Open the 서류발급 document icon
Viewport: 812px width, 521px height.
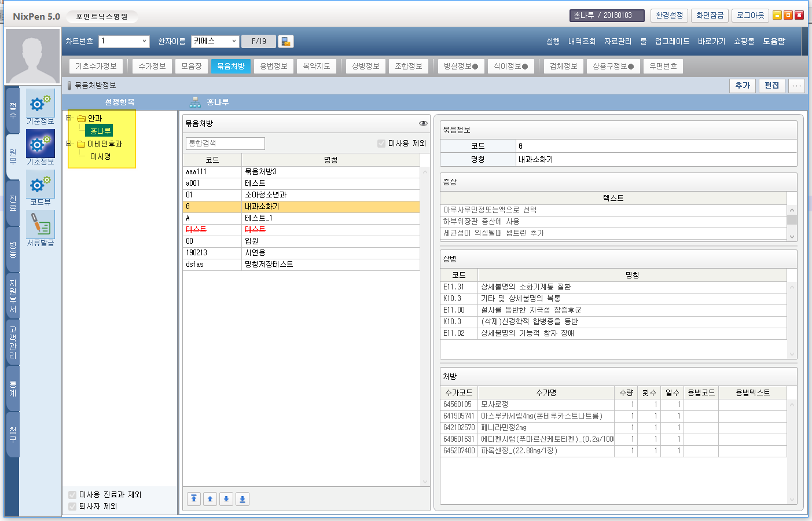tap(40, 225)
